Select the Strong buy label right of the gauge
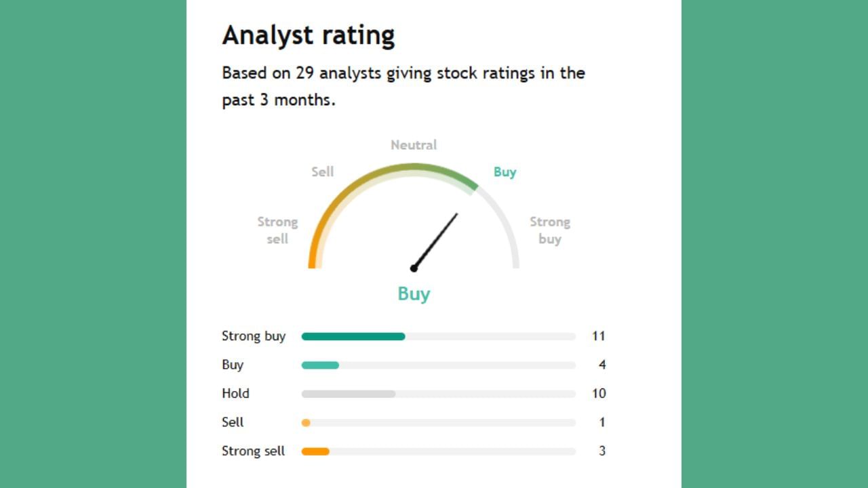This screenshot has width=868, height=488. pyautogui.click(x=550, y=230)
